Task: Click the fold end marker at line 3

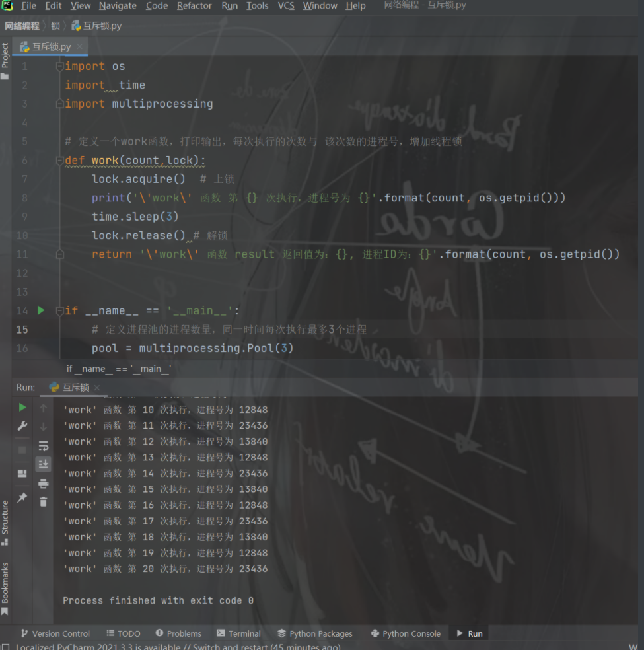Action: click(x=59, y=104)
